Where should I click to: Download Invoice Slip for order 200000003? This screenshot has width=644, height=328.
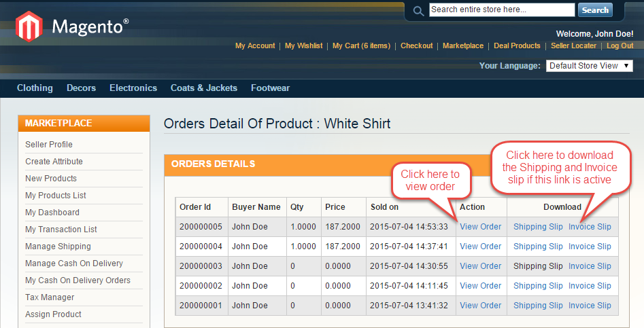click(x=590, y=266)
